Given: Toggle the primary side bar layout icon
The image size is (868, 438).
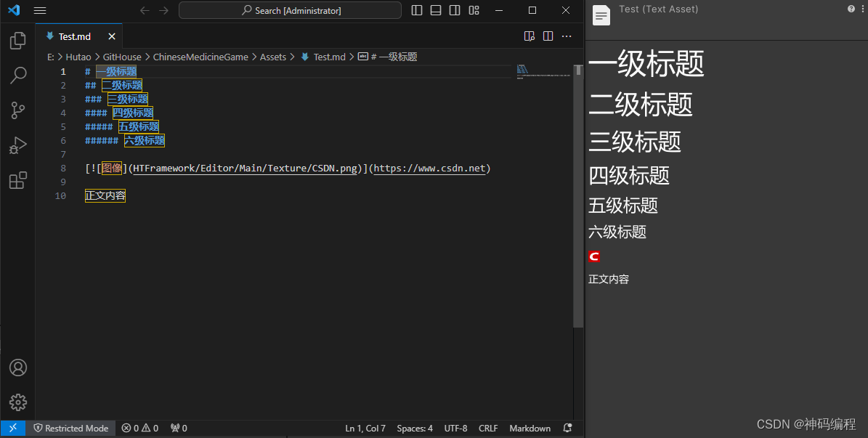Looking at the screenshot, I should coord(417,10).
